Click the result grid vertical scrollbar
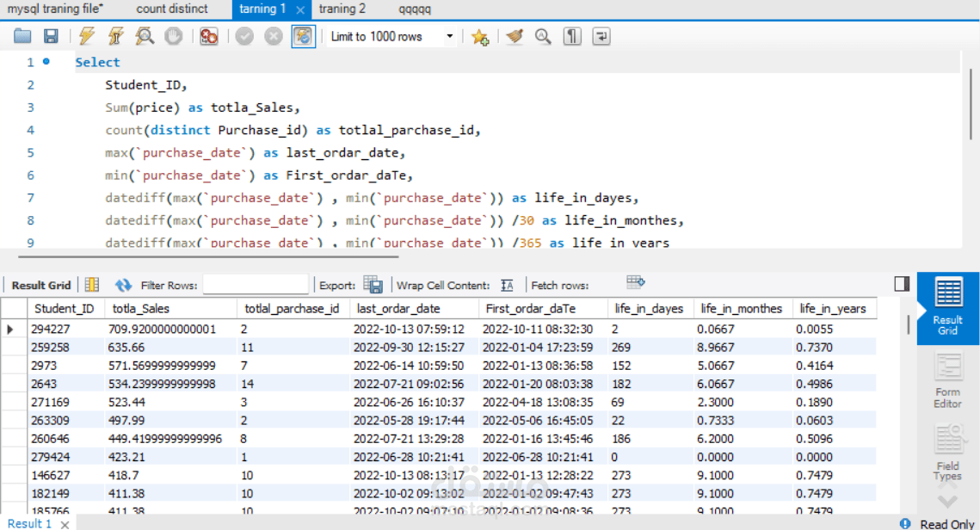980x530 pixels. [908, 324]
